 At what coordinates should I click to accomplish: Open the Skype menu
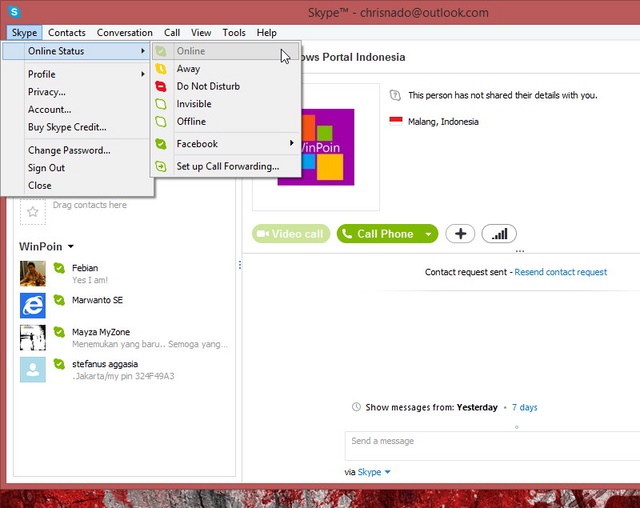24,33
